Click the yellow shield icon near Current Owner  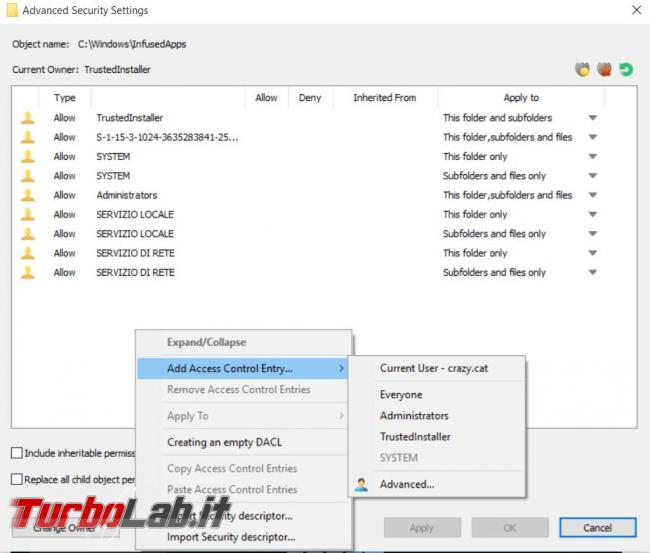click(582, 69)
